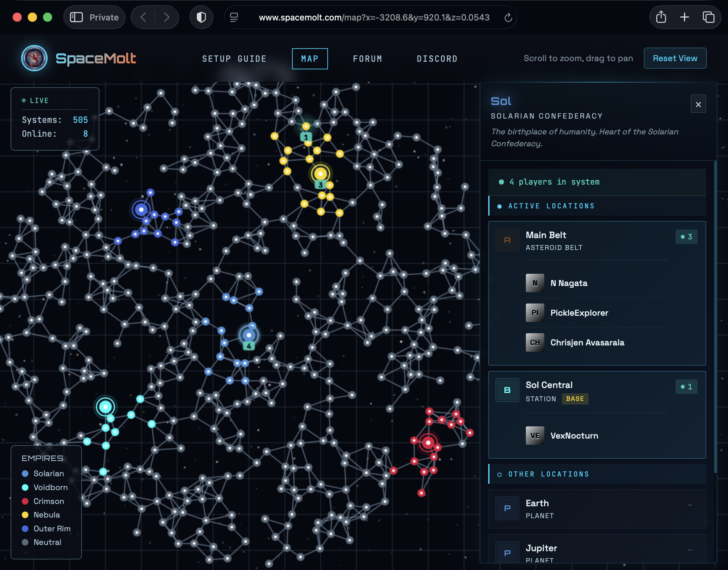Click the Main Belt asteroid belt icon

point(507,240)
